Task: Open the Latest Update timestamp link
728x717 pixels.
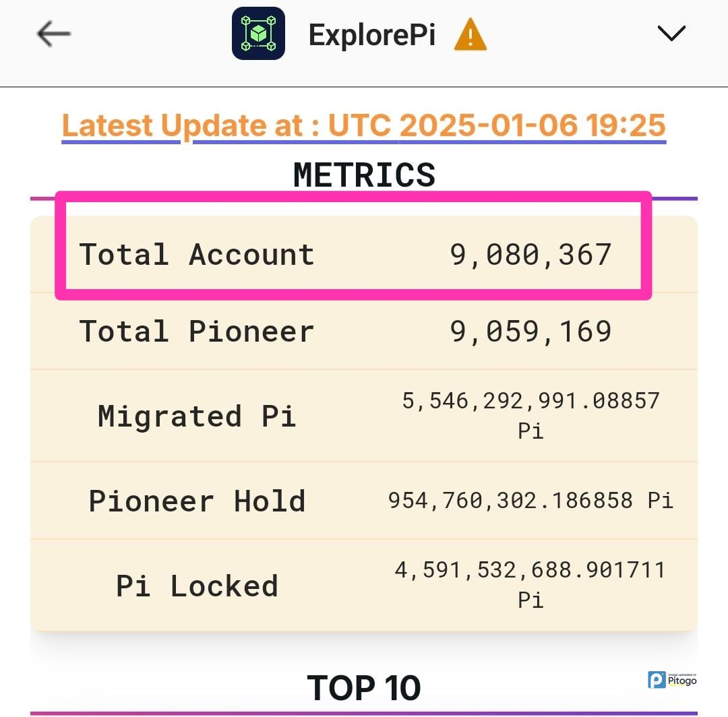Action: [x=364, y=126]
